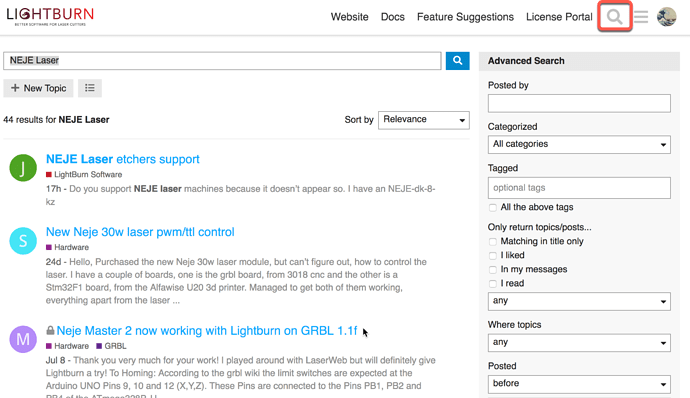Check the I read option

click(x=493, y=284)
